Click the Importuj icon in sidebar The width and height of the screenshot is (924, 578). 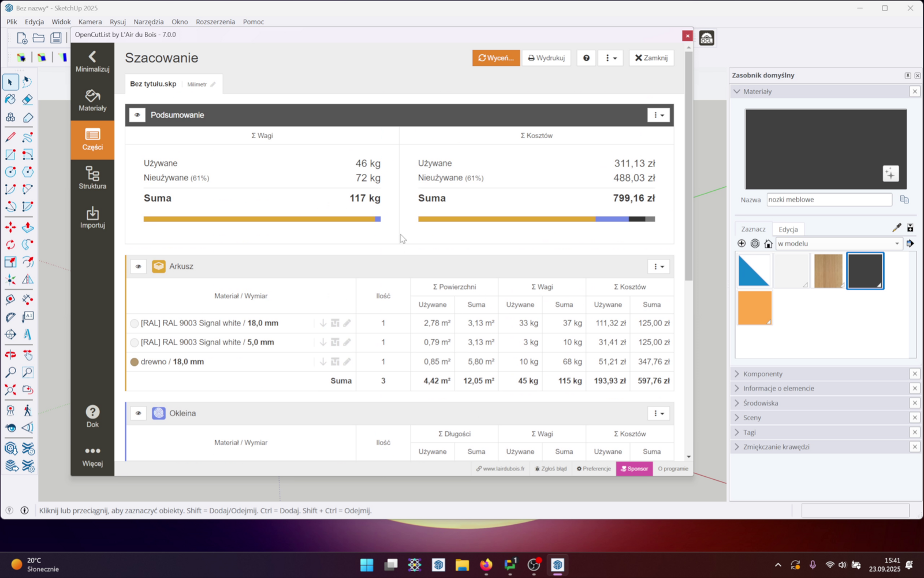92,217
